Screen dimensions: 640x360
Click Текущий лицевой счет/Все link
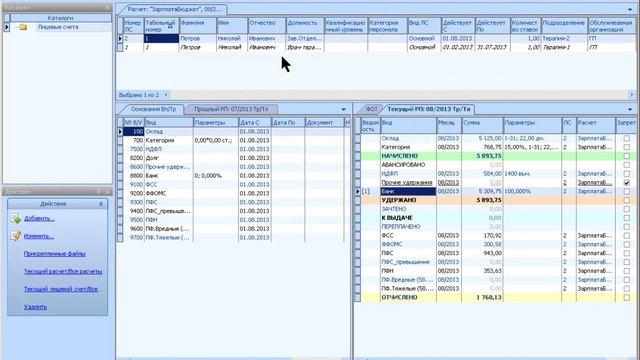pos(61,289)
